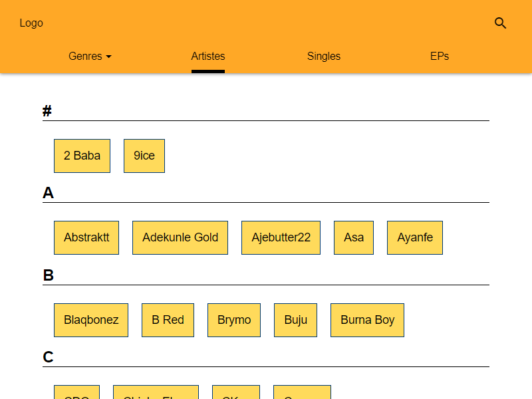This screenshot has height=399, width=532.
Task: Switch to the Singles tab
Action: click(324, 56)
